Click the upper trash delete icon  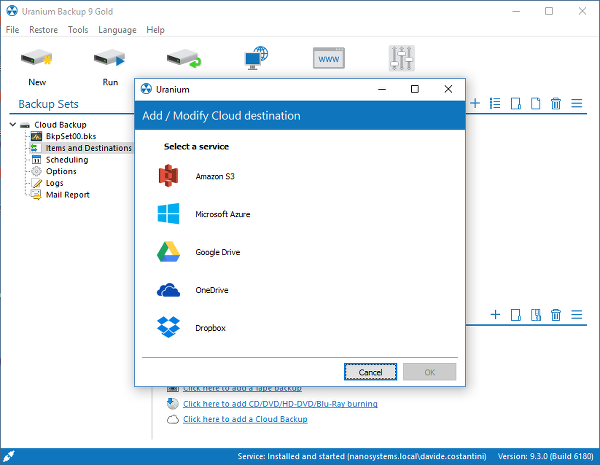tap(556, 103)
